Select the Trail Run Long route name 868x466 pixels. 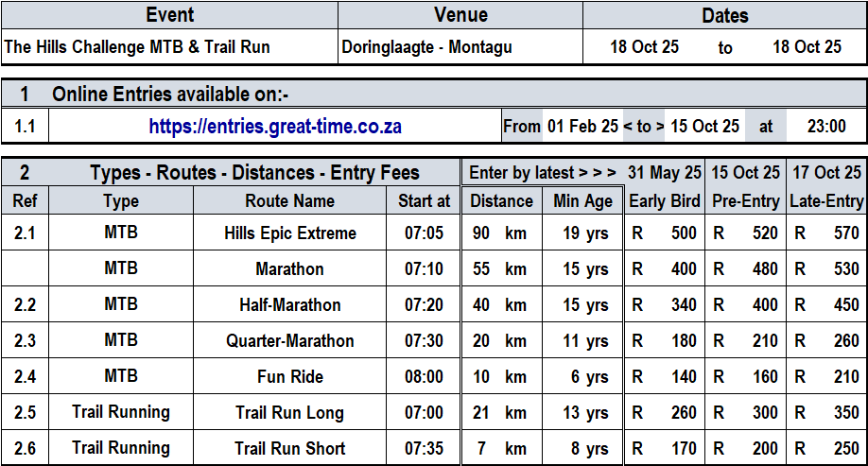pyautogui.click(x=290, y=413)
